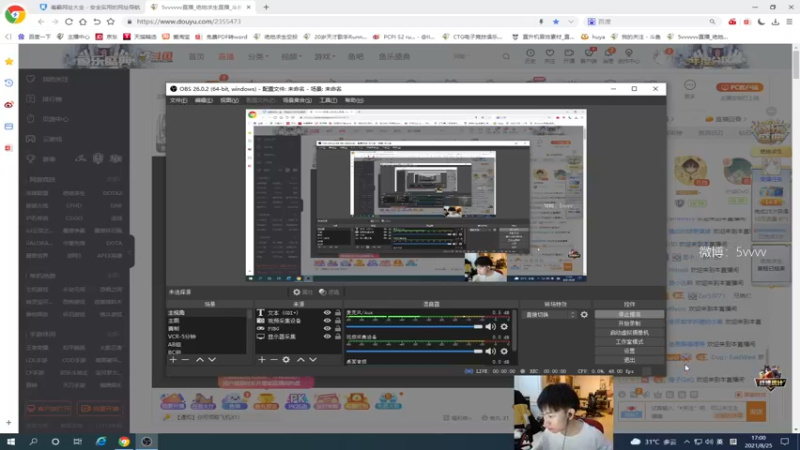Toggle browser night mode moon icon
The height and width of the screenshot is (450, 800).
point(761,21)
